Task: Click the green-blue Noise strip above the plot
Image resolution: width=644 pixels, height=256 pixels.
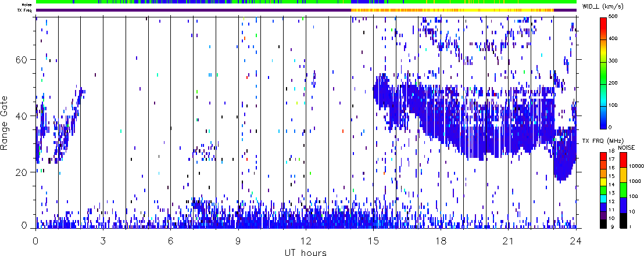Action: point(306,2)
